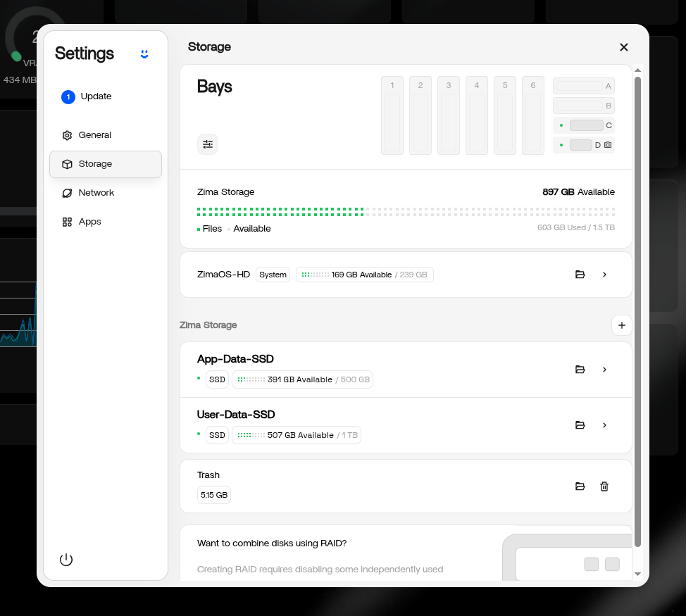Screen dimensions: 686x616
Task: Open the Trash folder icon
Action: [x=580, y=486]
